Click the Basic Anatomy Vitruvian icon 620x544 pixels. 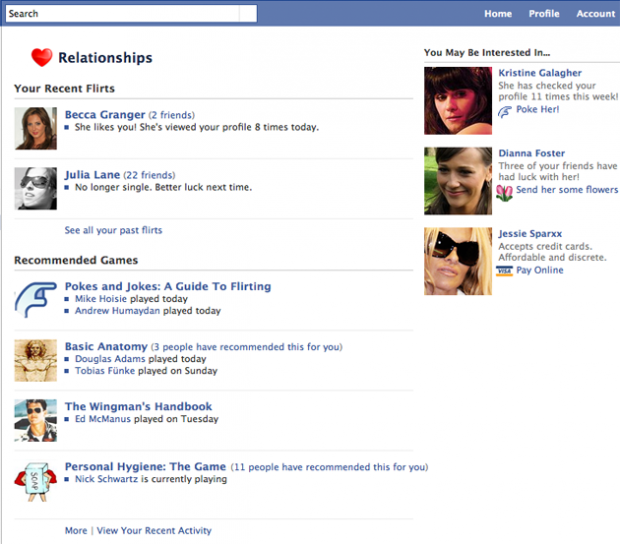coord(36,360)
